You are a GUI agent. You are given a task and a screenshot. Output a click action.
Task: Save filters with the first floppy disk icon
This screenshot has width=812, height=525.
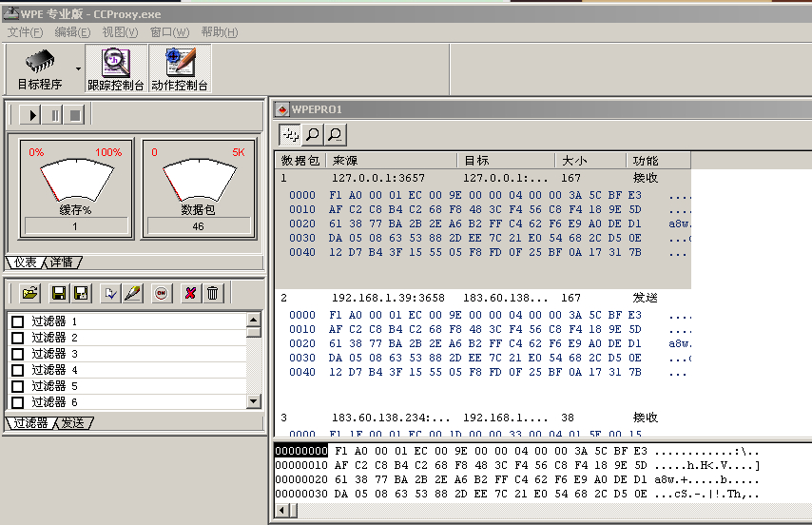[59, 294]
